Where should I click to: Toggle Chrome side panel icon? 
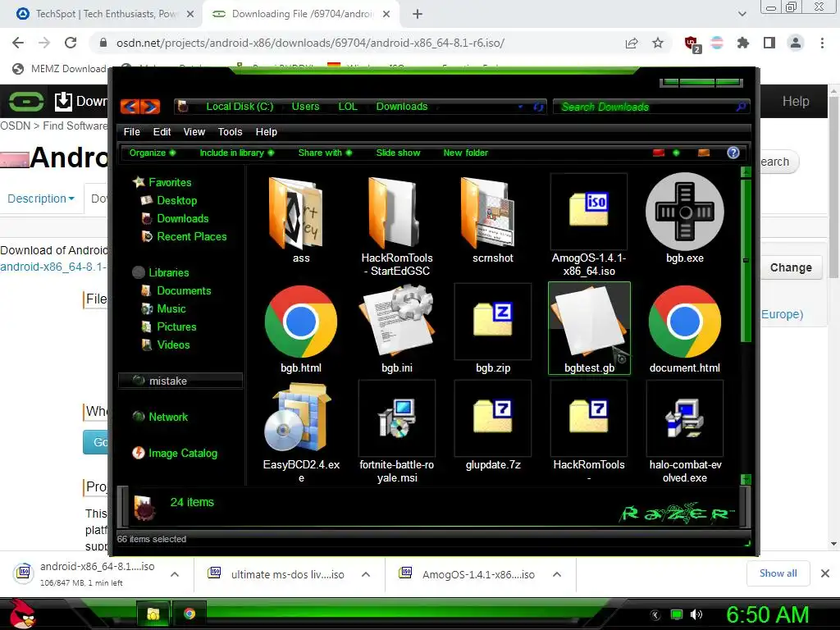(x=769, y=43)
